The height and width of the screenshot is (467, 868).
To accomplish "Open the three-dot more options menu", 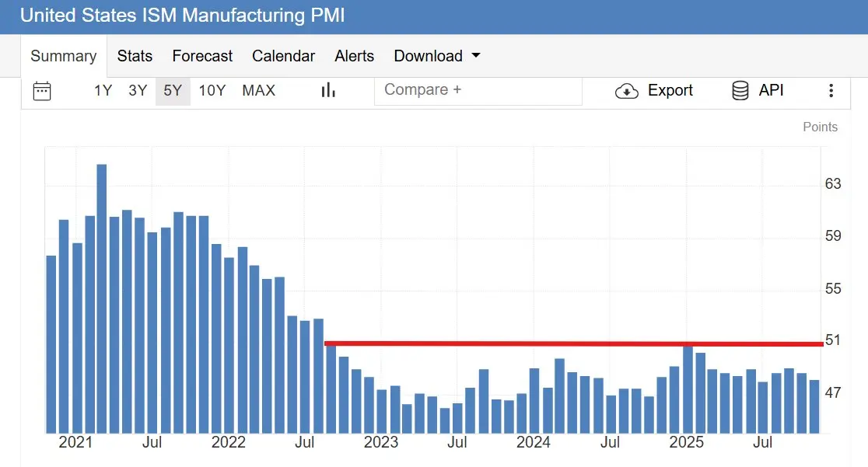I will tap(831, 91).
